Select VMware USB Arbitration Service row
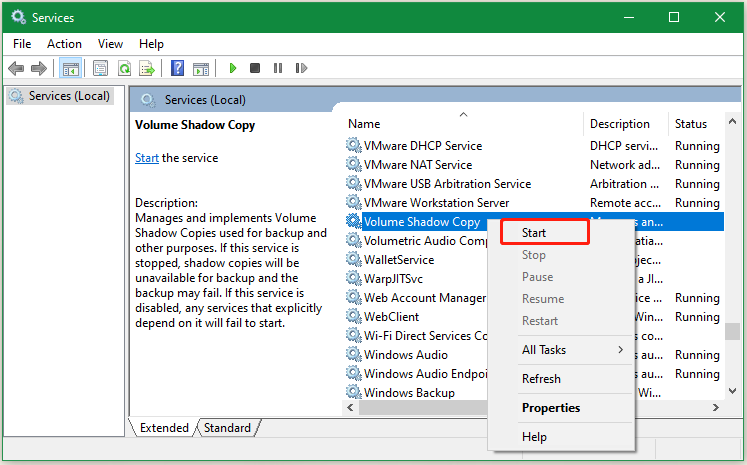 (x=533, y=183)
